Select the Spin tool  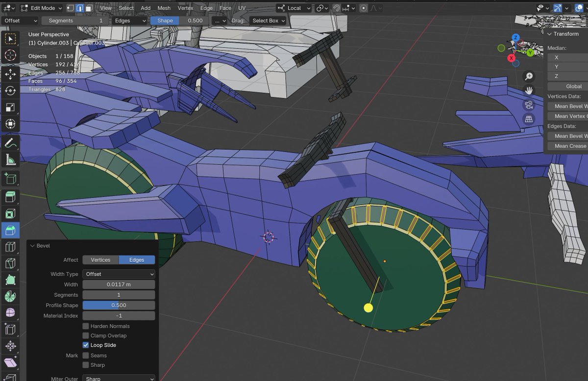coord(10,297)
